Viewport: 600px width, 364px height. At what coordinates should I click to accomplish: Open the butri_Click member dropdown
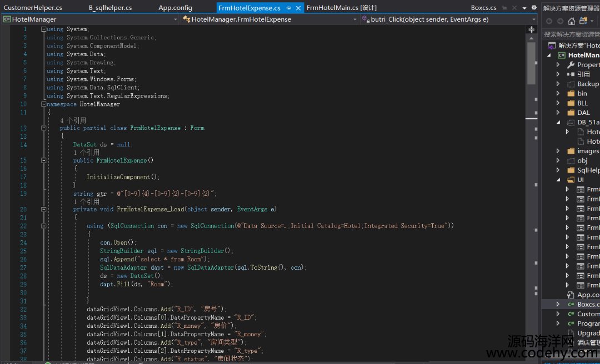[x=534, y=19]
